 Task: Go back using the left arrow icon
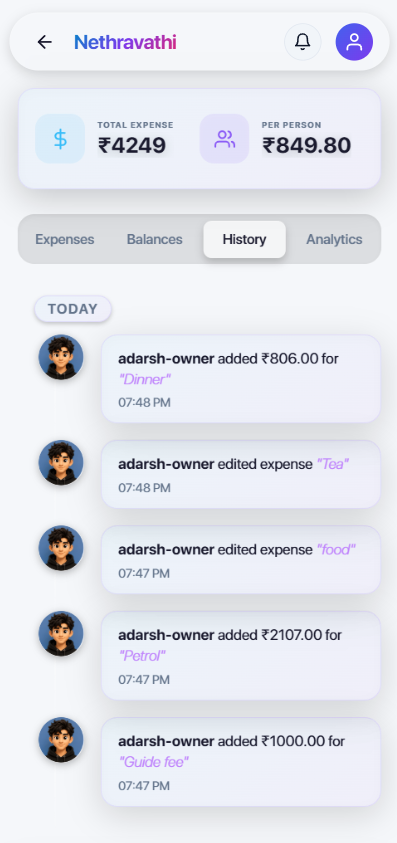point(44,42)
